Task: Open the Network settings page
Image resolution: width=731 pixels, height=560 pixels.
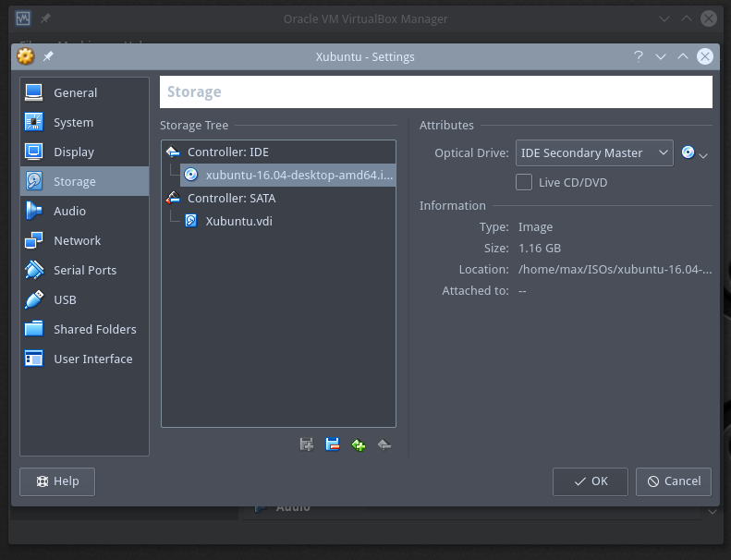Action: (x=84, y=240)
